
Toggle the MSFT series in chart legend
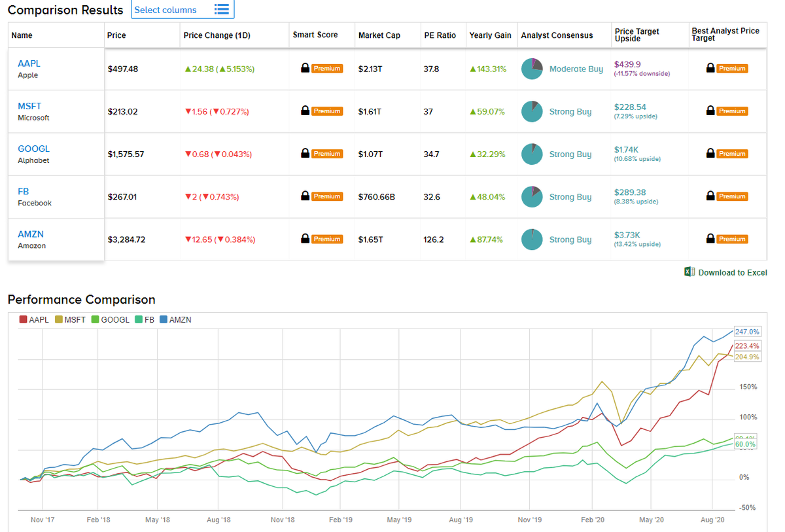70,320
